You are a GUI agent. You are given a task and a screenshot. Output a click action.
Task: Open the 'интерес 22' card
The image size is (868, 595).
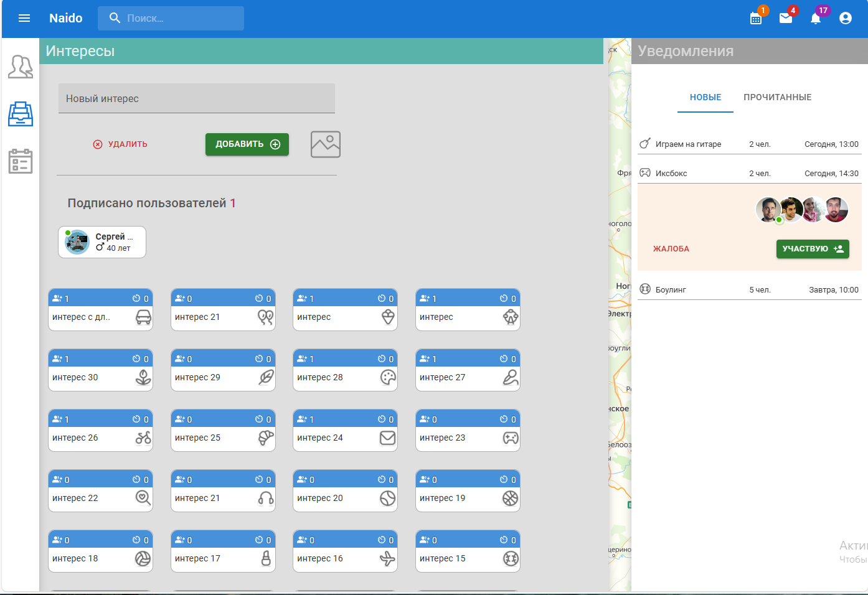[100, 491]
